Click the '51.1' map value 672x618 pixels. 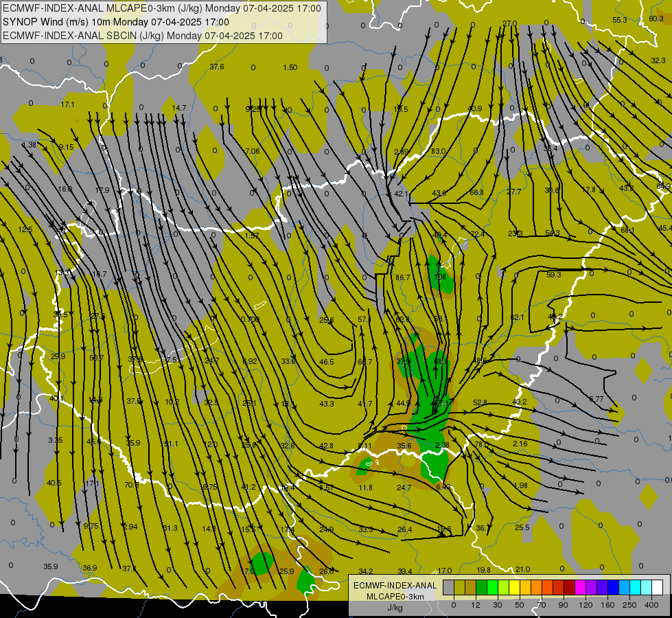tap(170, 444)
